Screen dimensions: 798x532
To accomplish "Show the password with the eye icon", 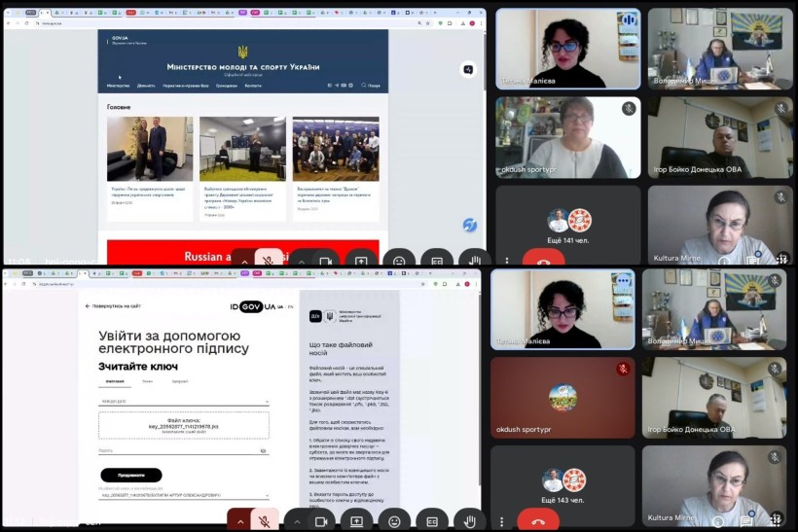I will (263, 451).
